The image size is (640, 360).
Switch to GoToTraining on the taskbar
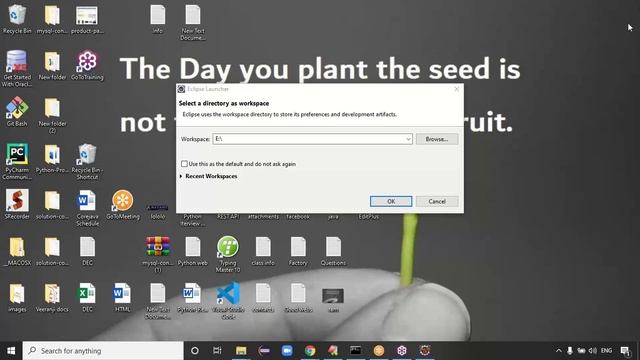point(402,351)
